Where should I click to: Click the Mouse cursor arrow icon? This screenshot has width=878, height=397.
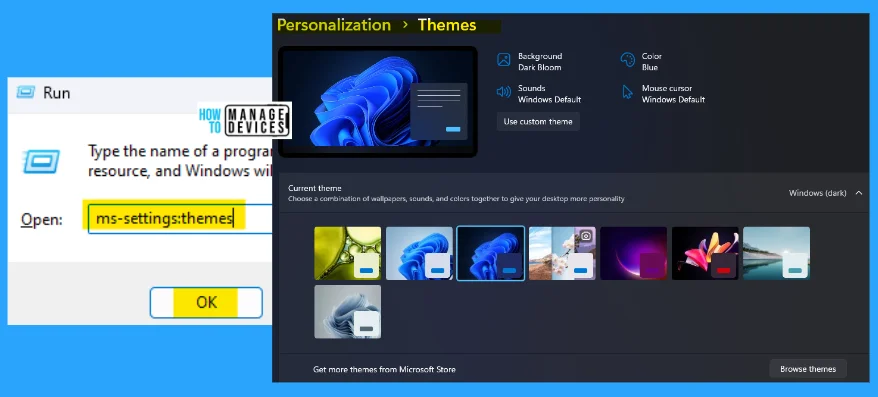click(628, 92)
